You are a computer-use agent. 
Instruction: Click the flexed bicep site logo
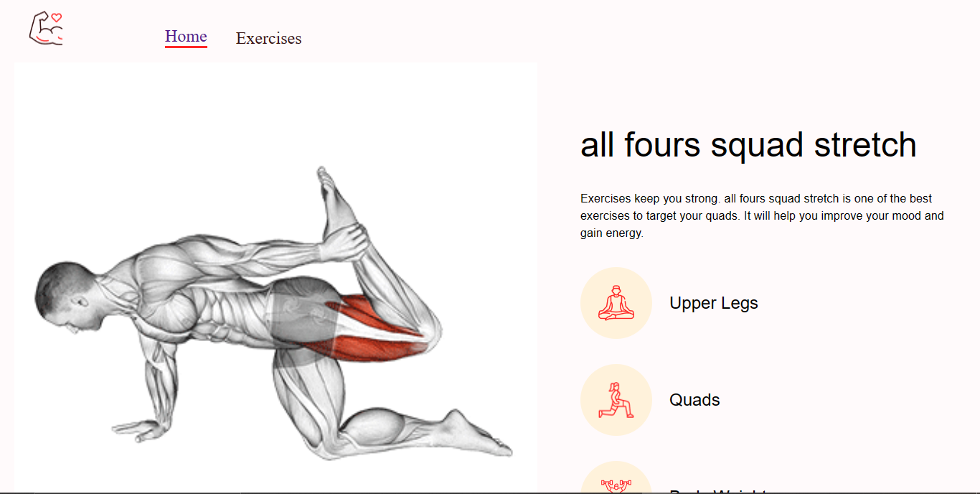click(46, 29)
